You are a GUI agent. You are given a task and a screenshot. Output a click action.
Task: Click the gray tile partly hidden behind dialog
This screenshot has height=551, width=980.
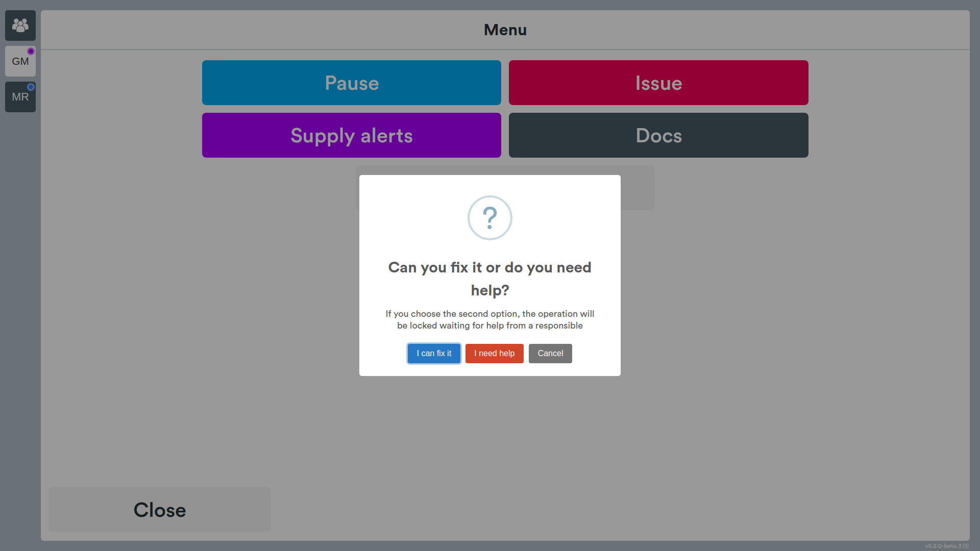638,187
